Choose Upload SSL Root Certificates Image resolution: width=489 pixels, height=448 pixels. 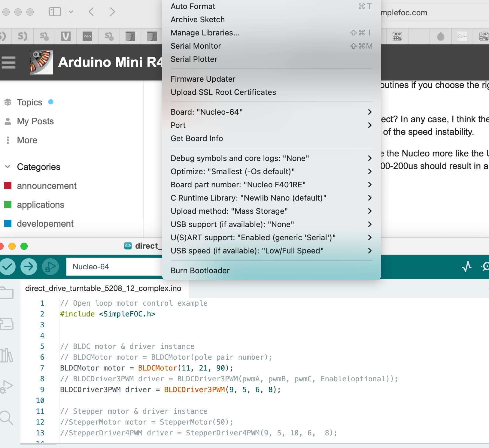(271, 92)
